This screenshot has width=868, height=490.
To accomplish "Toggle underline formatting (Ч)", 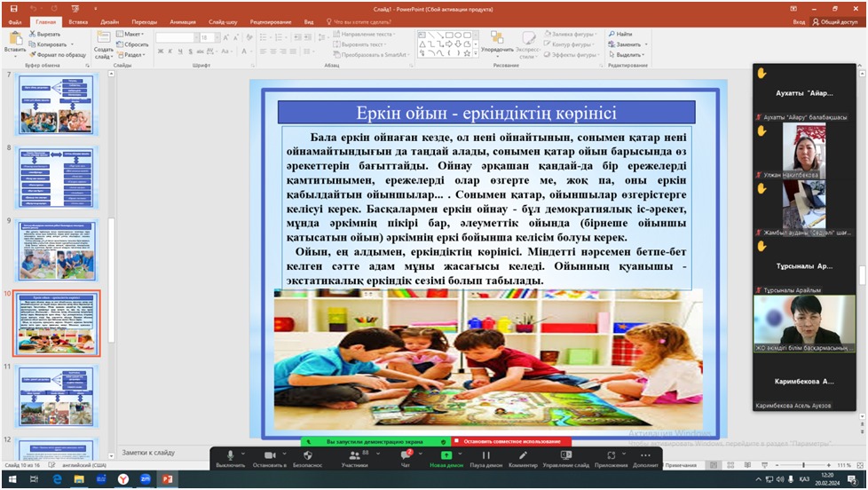I will coord(180,51).
